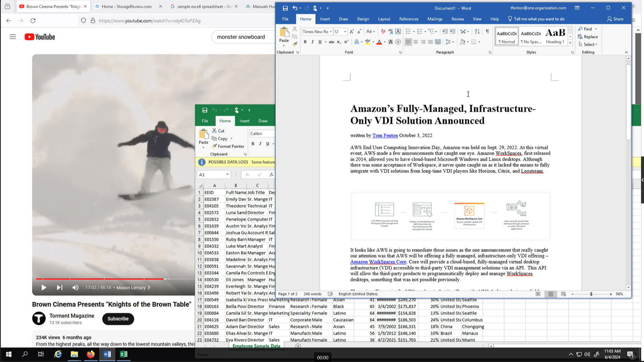Toggle Align Left in Word

click(x=408, y=42)
